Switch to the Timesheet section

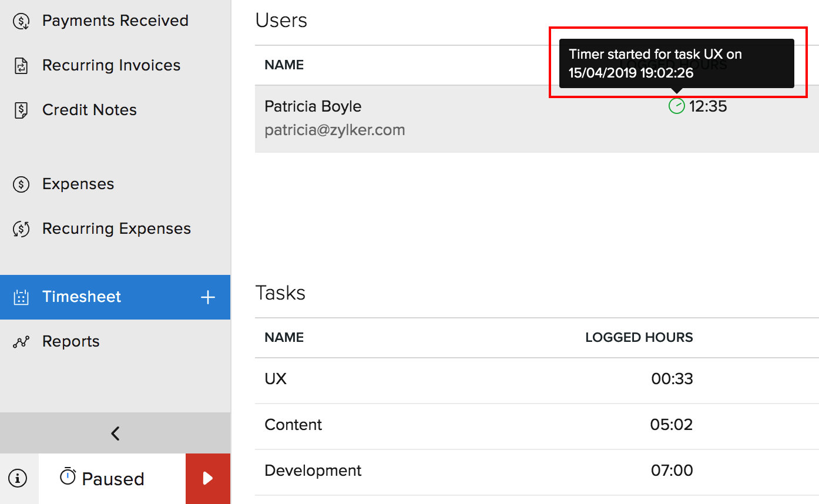[x=82, y=297]
